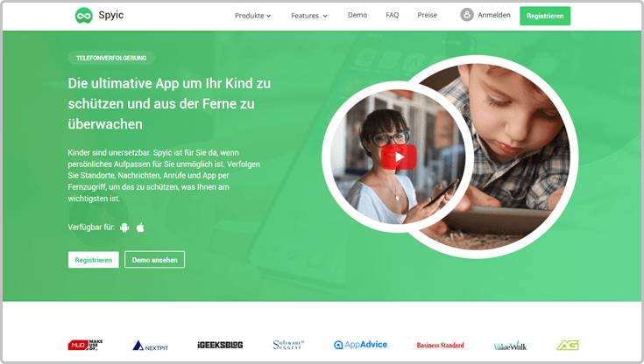Open the Software Suggest logo
Screen dimensions: 644x364
[288, 345]
